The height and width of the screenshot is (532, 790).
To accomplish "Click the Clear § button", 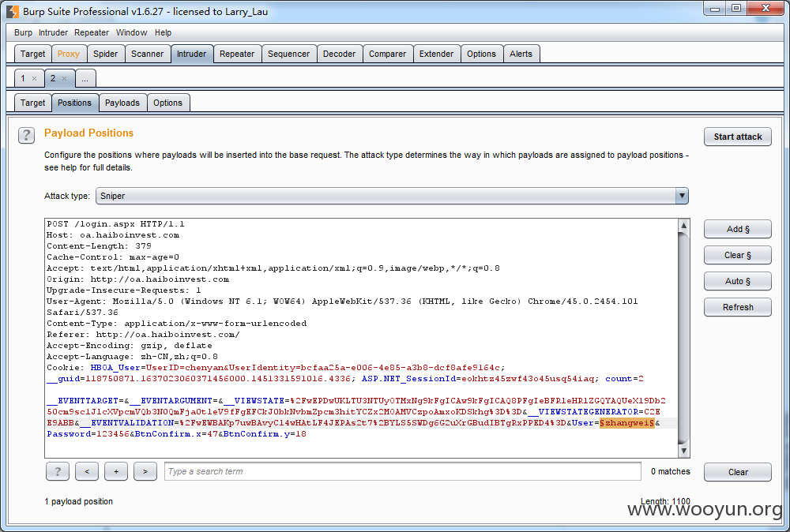I will pos(738,255).
